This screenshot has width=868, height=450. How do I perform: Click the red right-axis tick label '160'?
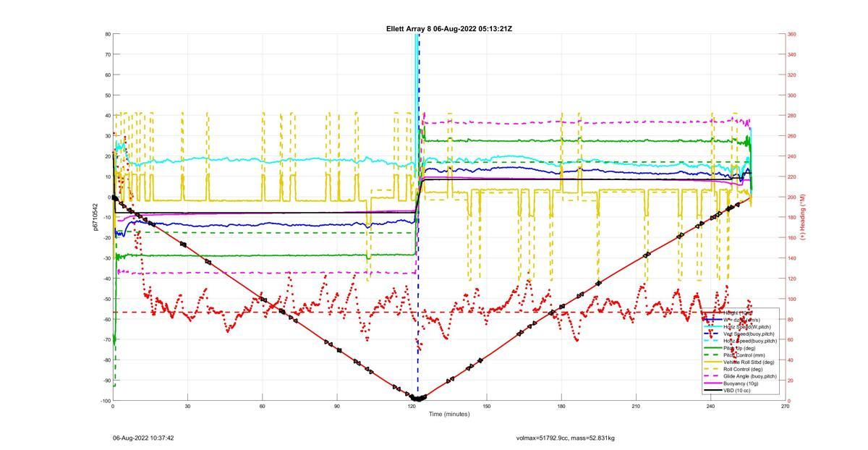792,238
